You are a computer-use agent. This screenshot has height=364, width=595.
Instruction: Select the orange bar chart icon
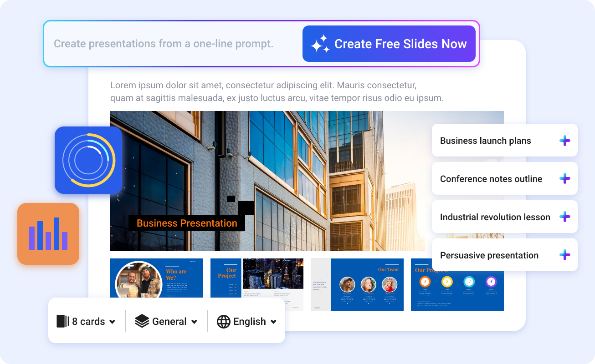click(x=48, y=233)
